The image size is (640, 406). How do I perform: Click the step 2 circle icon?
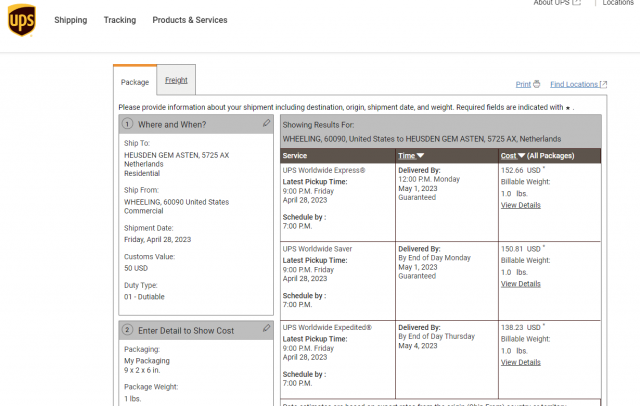[127, 330]
